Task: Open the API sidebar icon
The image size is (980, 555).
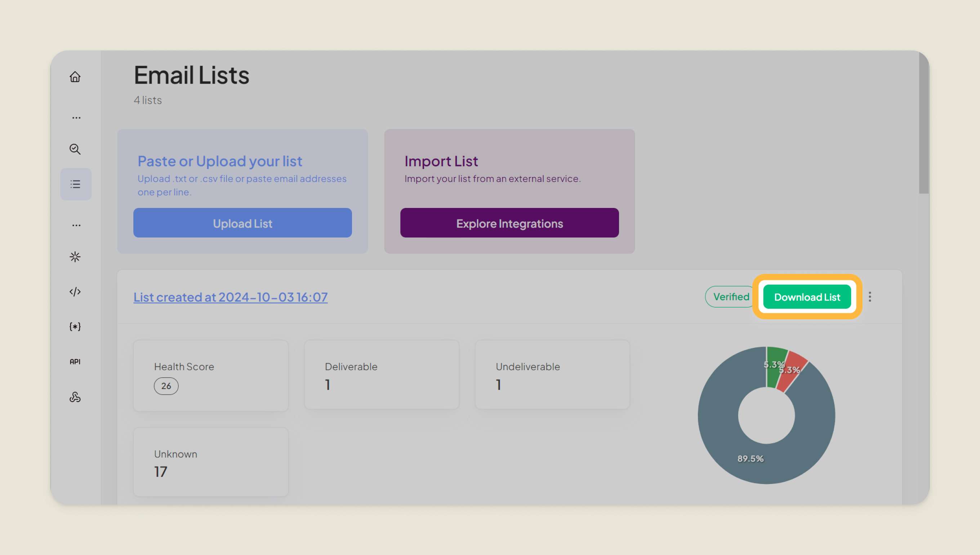Action: tap(75, 361)
